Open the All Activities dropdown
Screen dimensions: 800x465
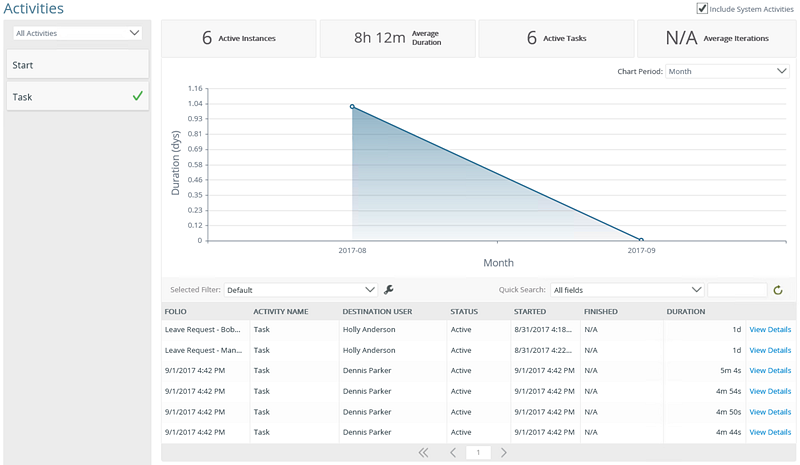click(78, 33)
